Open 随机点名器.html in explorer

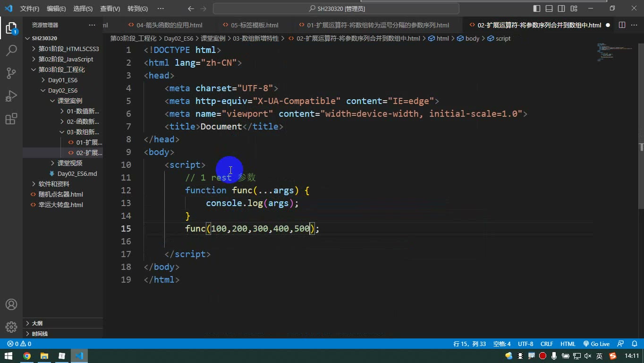[x=63, y=194]
